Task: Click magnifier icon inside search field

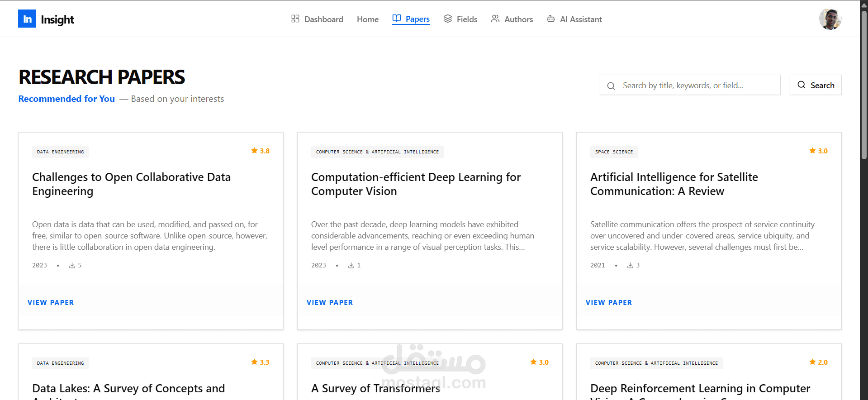Action: pos(611,86)
